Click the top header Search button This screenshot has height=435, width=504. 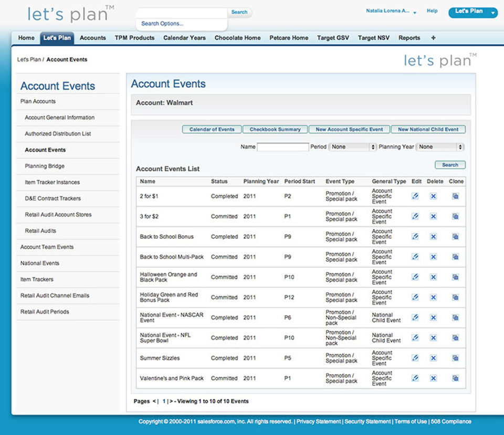pyautogui.click(x=239, y=12)
